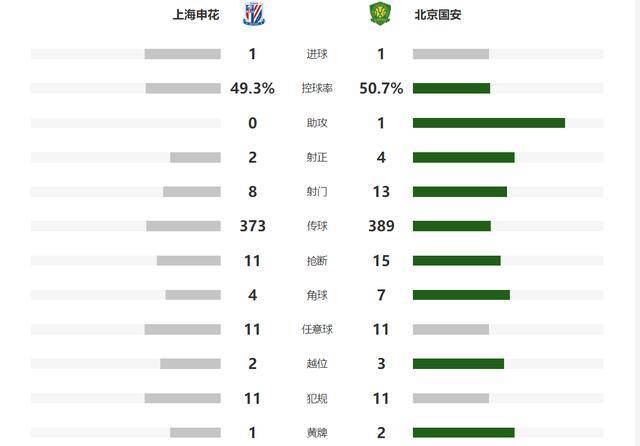The width and height of the screenshot is (640, 446).
Task: Click Shanghai Shenhua's gray possession bar
Action: (x=182, y=88)
